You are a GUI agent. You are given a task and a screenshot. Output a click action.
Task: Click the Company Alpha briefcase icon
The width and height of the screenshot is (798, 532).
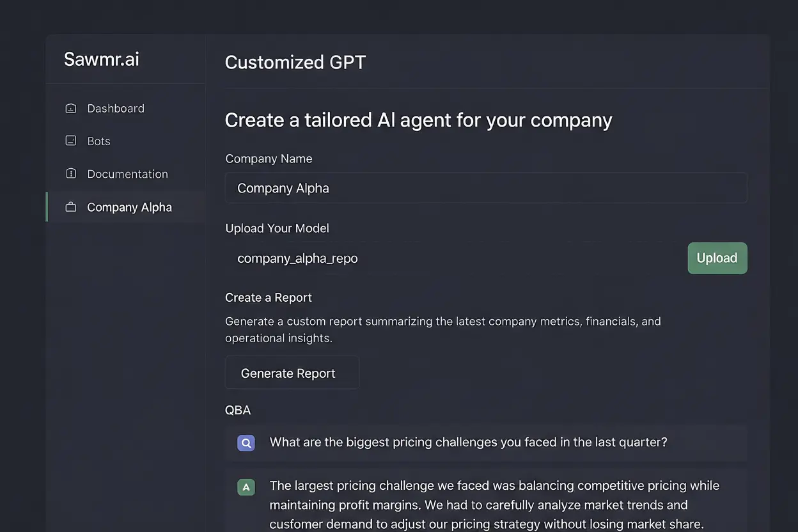70,207
